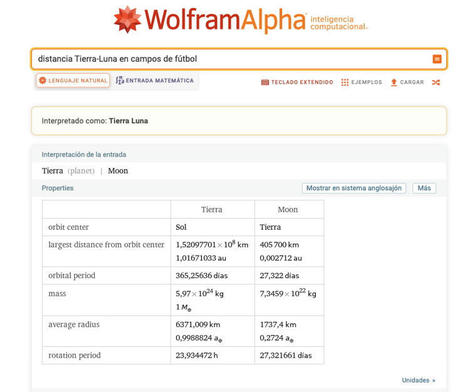Click the Tierra column header

212,210
